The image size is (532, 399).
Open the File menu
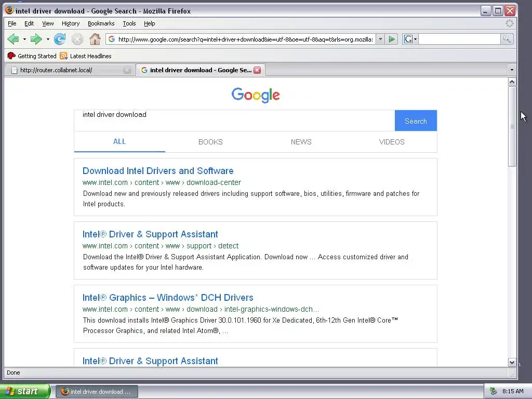coord(12,23)
